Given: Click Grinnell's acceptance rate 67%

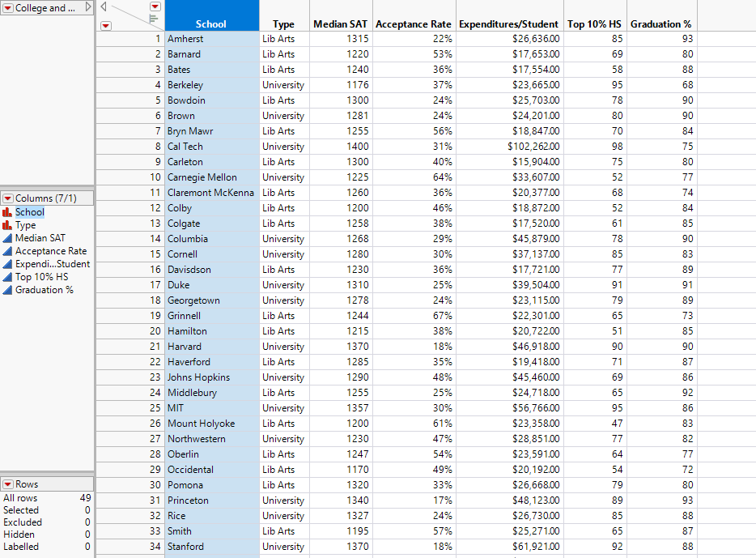Looking at the screenshot, I should (x=414, y=316).
